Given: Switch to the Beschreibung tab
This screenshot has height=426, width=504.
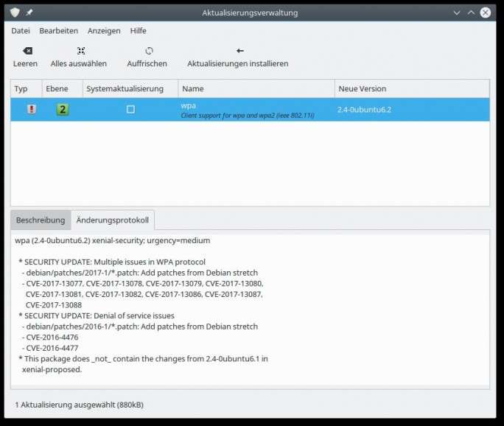Looking at the screenshot, I should (x=41, y=220).
